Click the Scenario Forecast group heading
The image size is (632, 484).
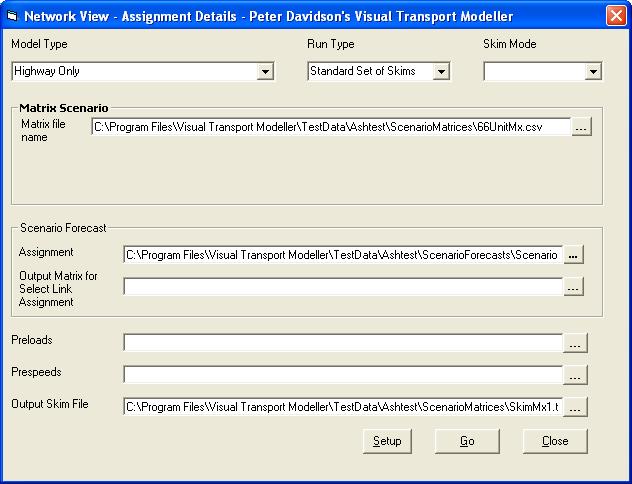[63, 228]
